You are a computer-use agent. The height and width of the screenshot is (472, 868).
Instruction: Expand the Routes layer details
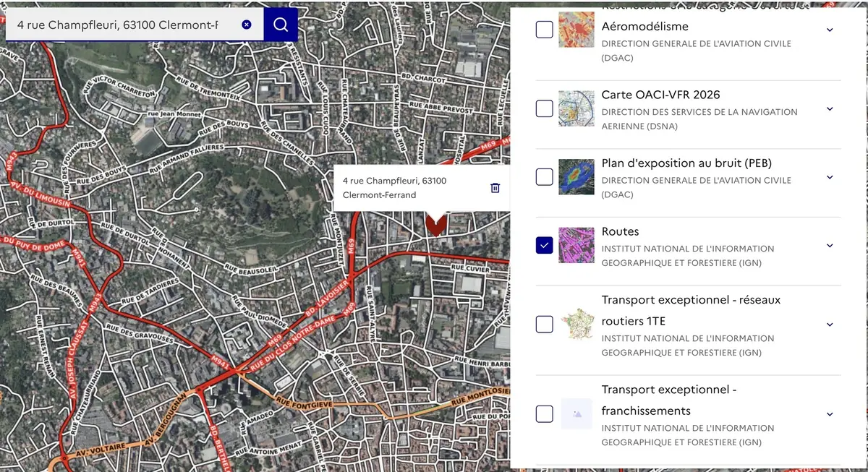tap(830, 246)
